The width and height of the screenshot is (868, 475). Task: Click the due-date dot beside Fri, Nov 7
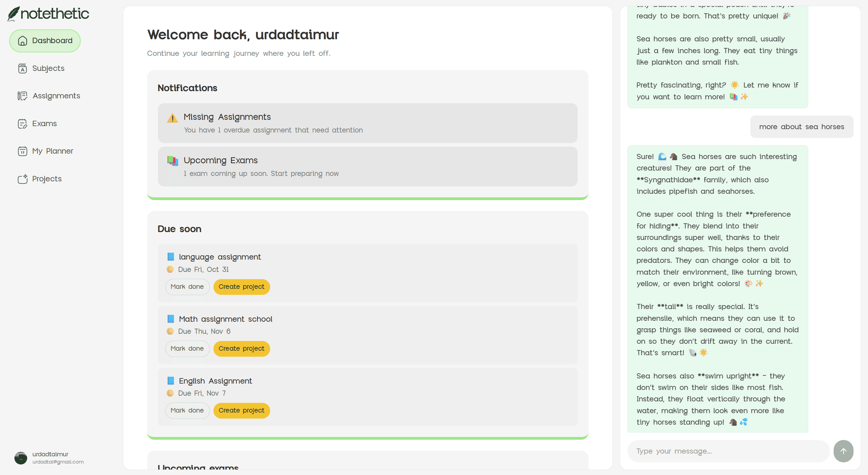pos(170,393)
